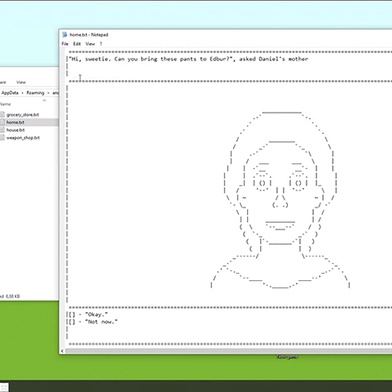Screen dimensions: 392x392
Task: Click the Roaming breadcrumb in address bar
Action: pyautogui.click(x=35, y=93)
